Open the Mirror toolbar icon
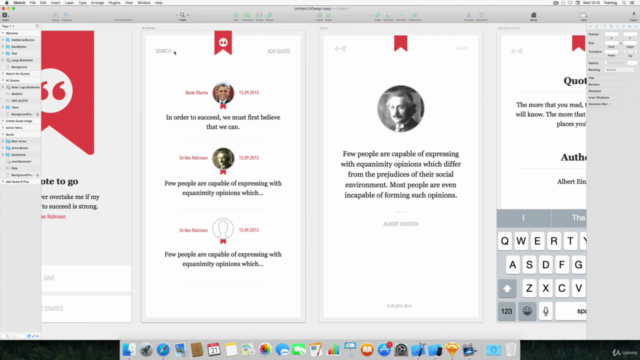This screenshot has height=360, width=640. point(533,16)
